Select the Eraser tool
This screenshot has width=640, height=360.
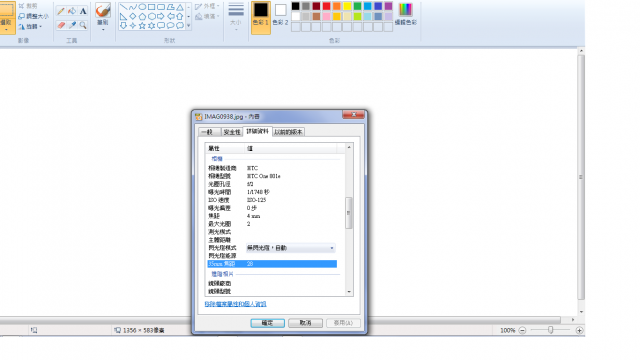point(61,25)
